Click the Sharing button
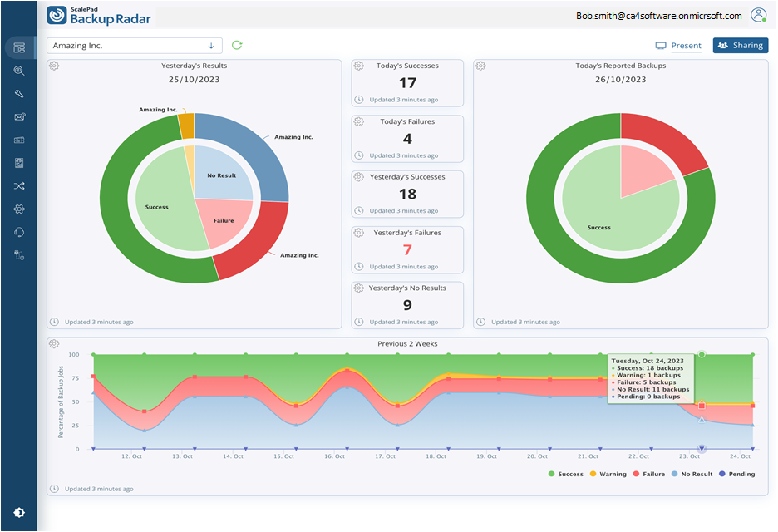778x532 pixels. (741, 45)
